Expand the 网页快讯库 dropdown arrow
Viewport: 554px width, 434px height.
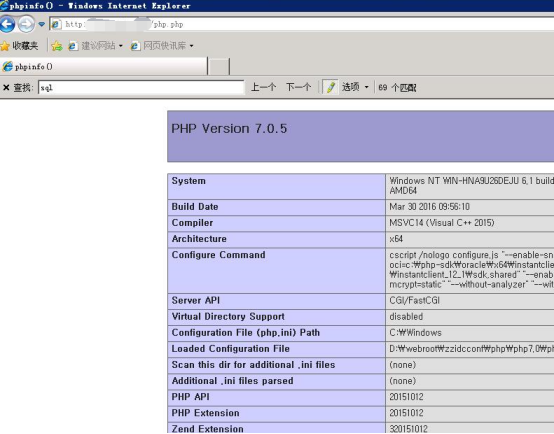pos(191,46)
